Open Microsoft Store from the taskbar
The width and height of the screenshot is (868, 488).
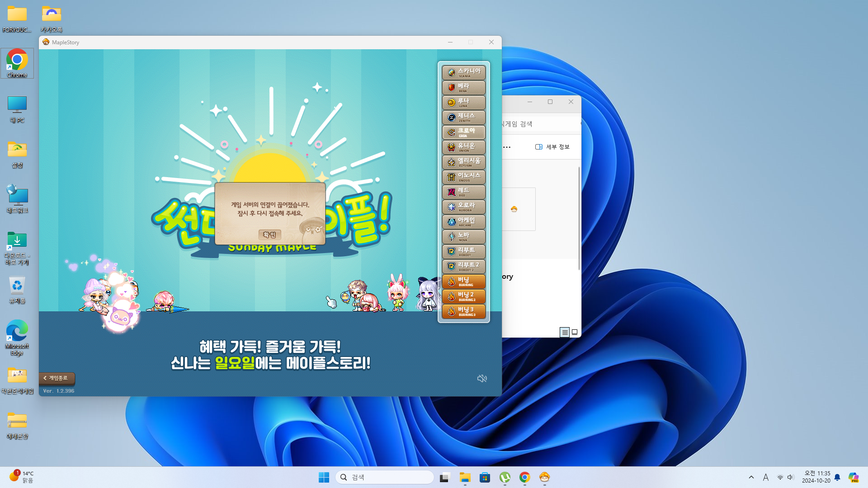[485, 477]
